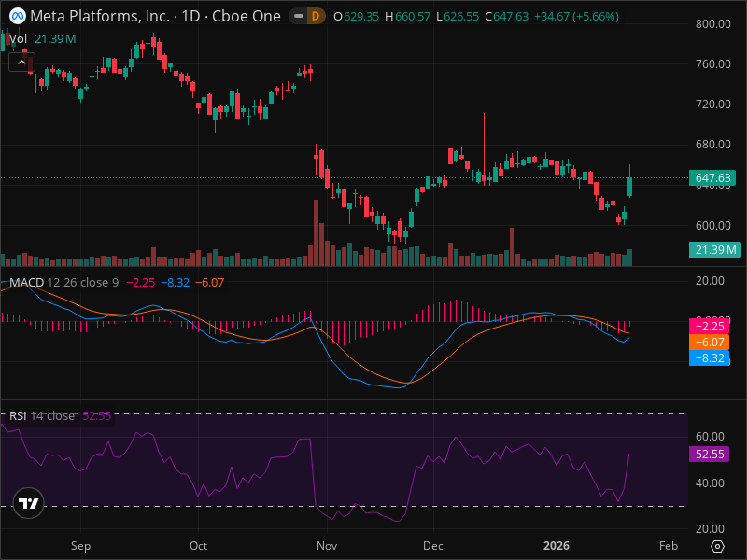This screenshot has width=747, height=560.
Task: Click the 40.00 RSI axis label
Action: 710,483
